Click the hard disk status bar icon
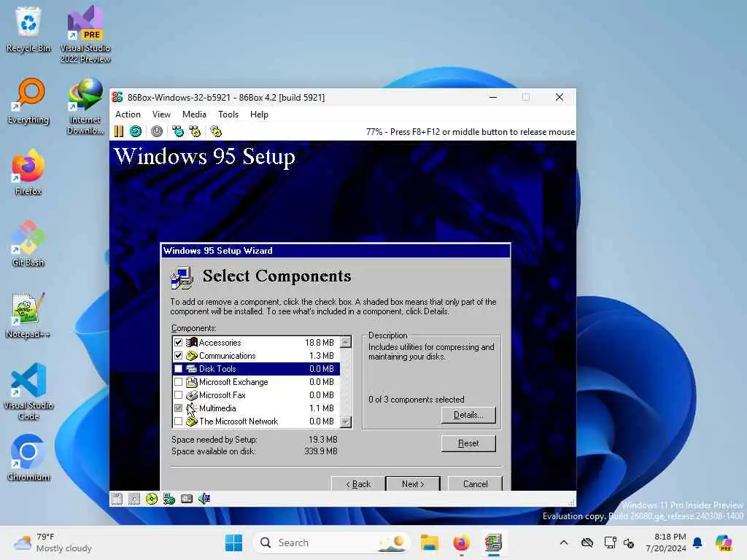 (187, 499)
